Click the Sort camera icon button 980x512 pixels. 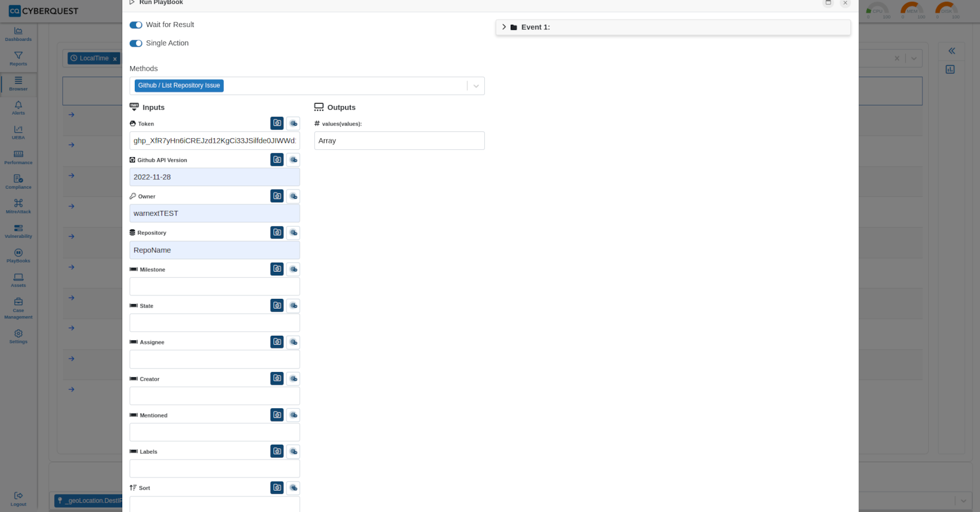click(277, 487)
